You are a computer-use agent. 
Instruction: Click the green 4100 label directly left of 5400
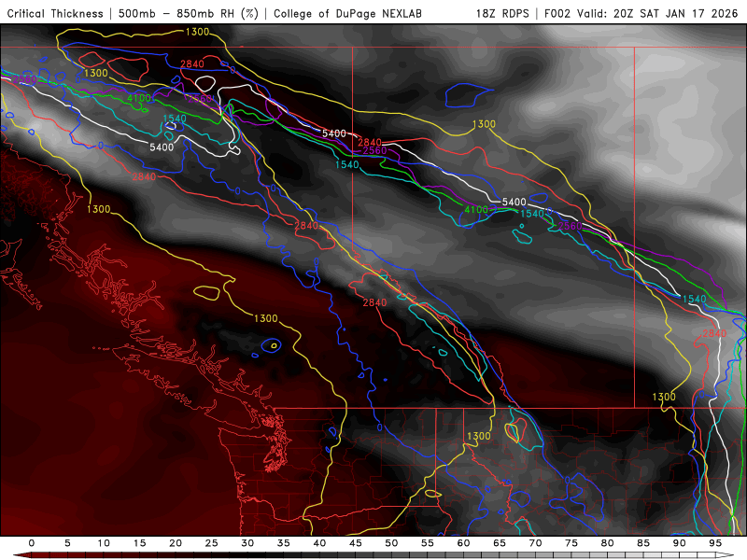point(476,209)
